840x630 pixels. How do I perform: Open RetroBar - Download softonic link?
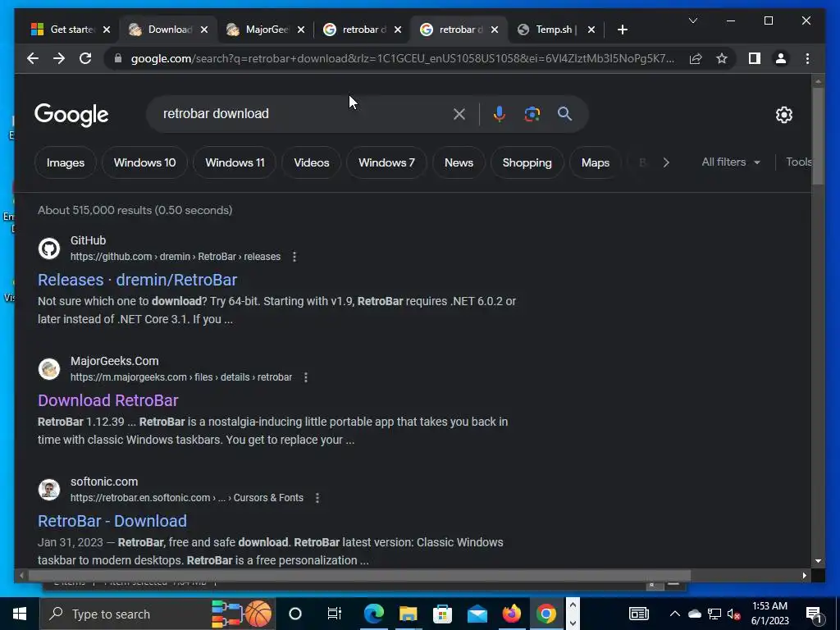pyautogui.click(x=112, y=521)
